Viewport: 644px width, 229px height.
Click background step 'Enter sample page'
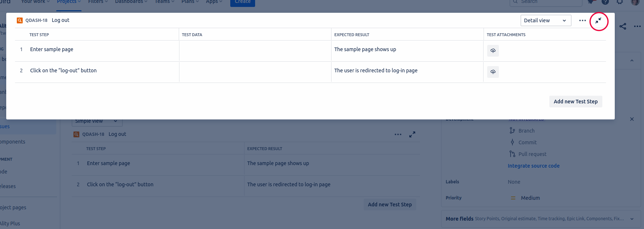click(x=109, y=163)
